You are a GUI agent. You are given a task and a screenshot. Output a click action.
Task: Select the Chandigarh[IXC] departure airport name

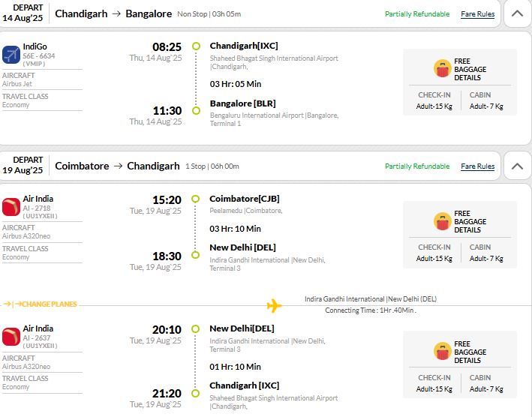point(244,46)
